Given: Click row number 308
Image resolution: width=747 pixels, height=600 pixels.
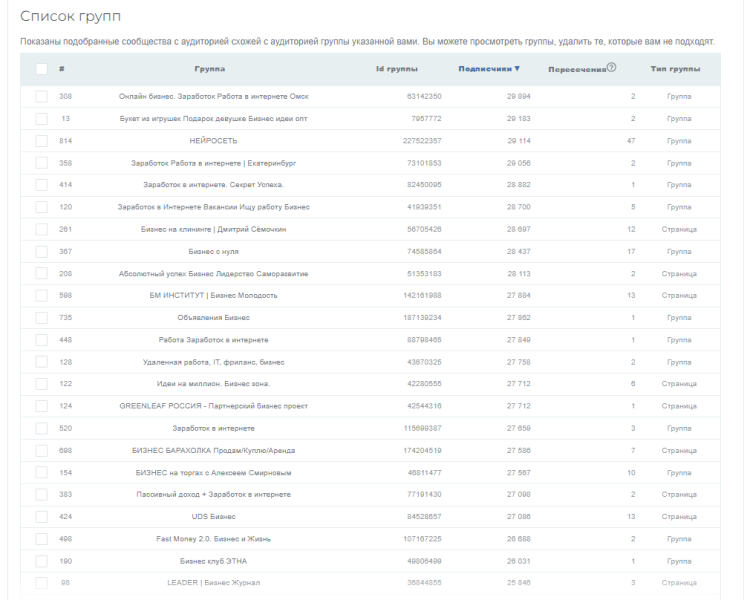Looking at the screenshot, I should pyautogui.click(x=65, y=96).
